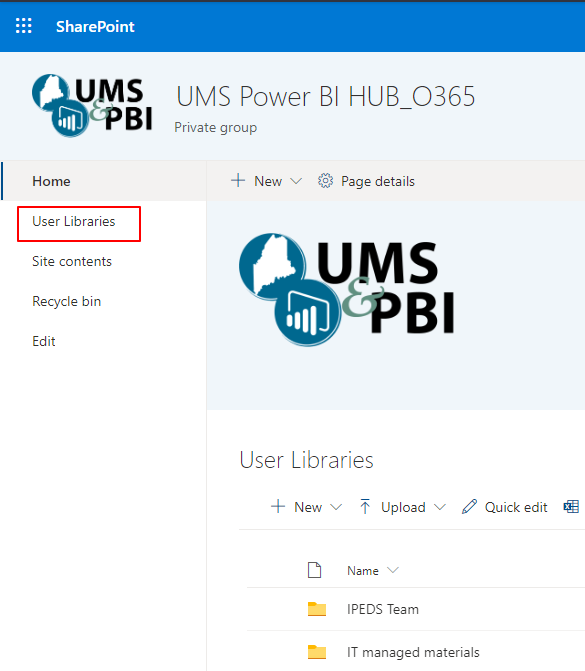
Task: Click the Private group label
Action: (216, 128)
